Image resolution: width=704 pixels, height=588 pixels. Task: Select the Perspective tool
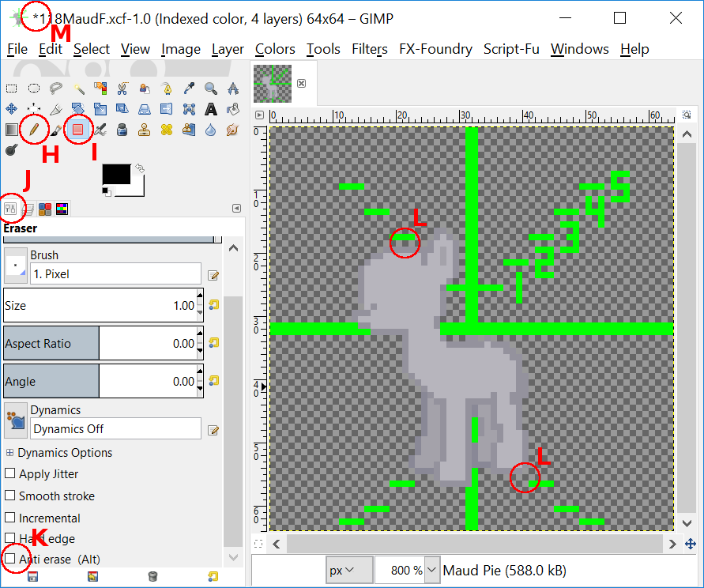144,109
